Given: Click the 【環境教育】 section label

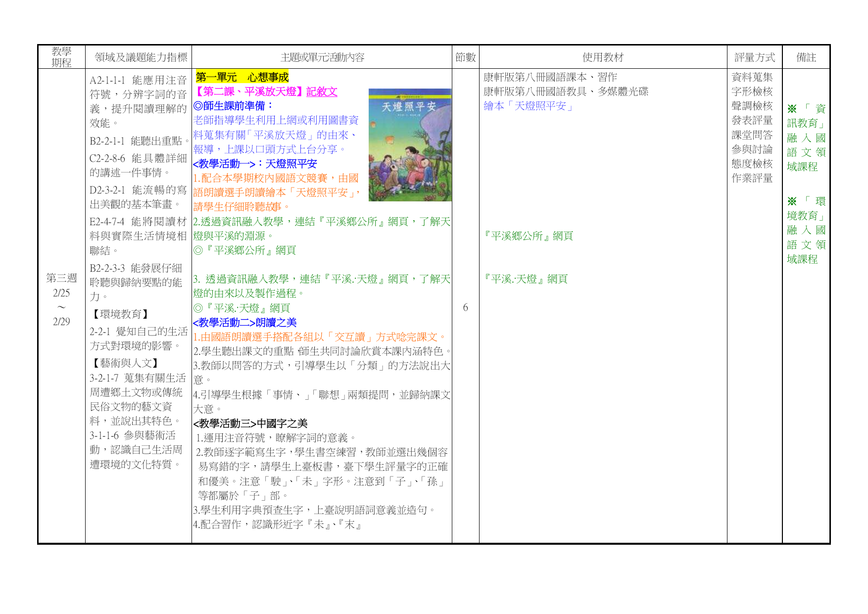Looking at the screenshot, I should pos(121,314).
